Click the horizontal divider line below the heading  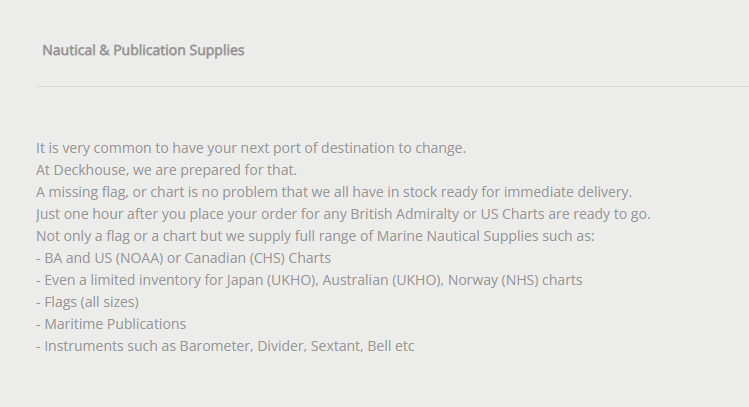point(392,87)
